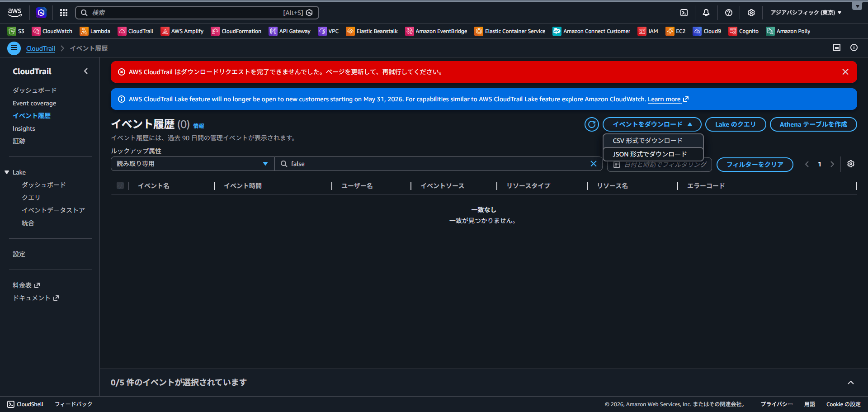The image size is (868, 412).
Task: Open Amazon EventBridge shortcut
Action: [x=436, y=31]
